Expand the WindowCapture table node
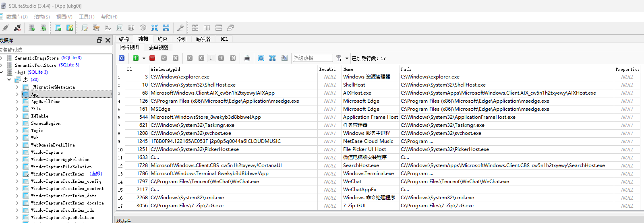 (x=17, y=152)
